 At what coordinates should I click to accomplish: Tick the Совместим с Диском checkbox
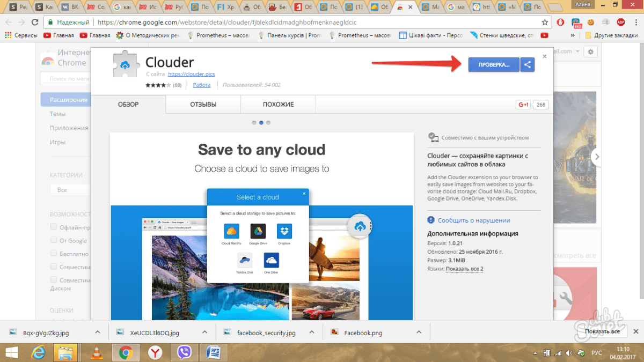coord(54,280)
